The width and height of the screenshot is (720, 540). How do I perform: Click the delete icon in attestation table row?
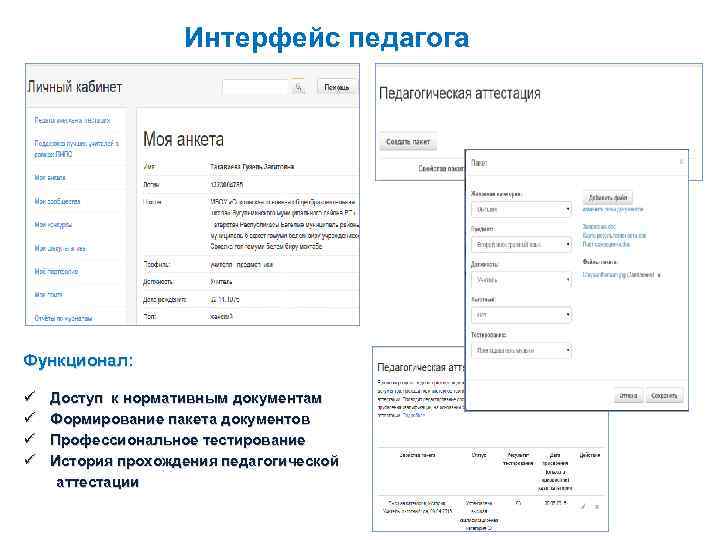pos(597,506)
